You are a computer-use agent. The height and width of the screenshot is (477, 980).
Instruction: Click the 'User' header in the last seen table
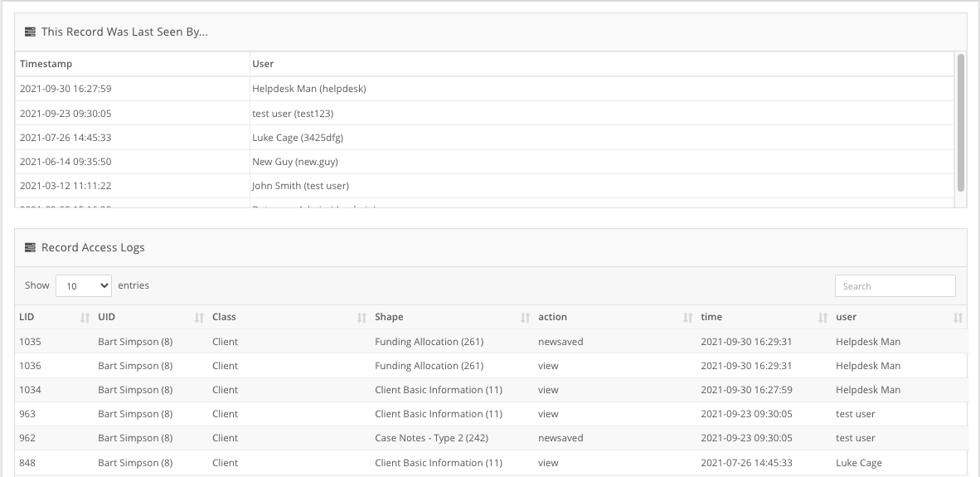pyautogui.click(x=263, y=64)
